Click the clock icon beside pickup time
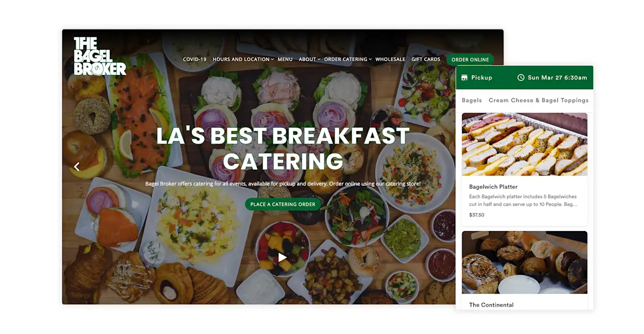This screenshot has height=334, width=644. click(x=521, y=78)
